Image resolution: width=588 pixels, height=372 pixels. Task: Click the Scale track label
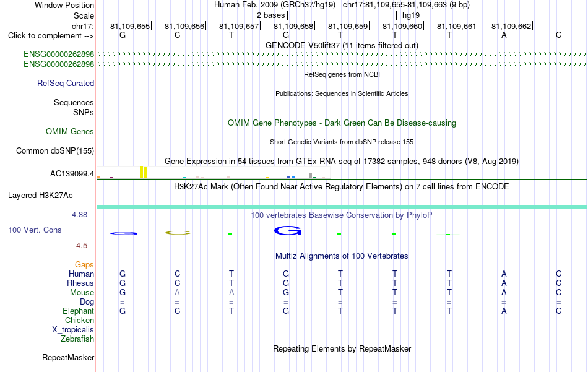(84, 15)
